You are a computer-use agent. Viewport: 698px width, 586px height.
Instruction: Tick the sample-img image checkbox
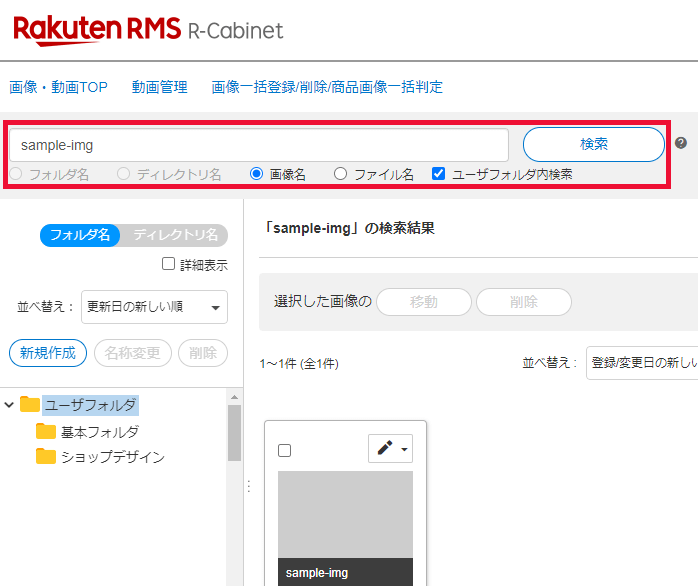tap(284, 451)
